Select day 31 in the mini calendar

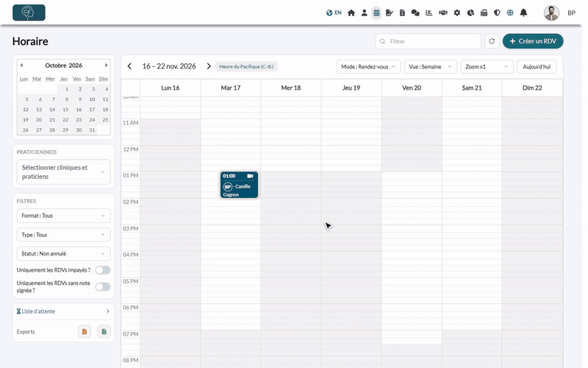[92, 130]
